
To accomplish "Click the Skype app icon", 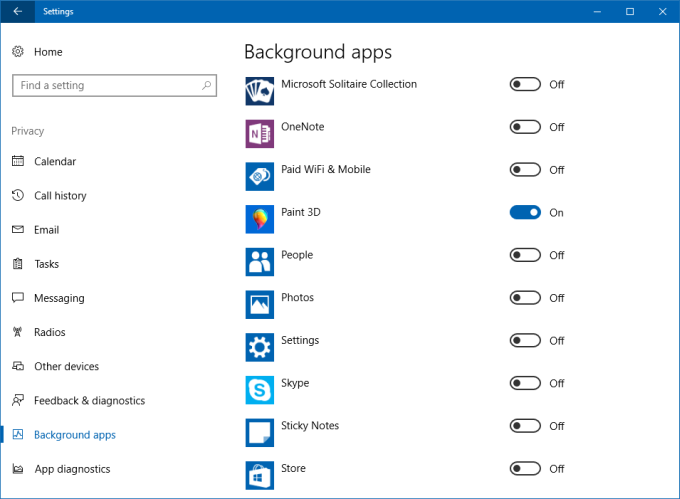I will coord(259,390).
